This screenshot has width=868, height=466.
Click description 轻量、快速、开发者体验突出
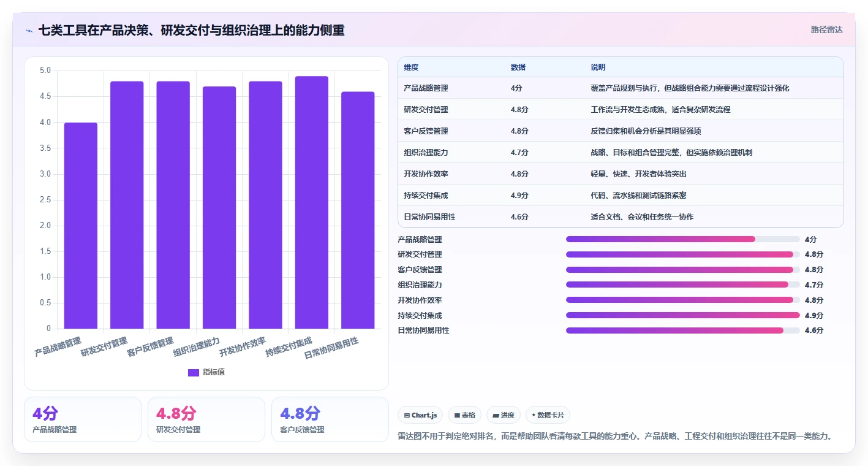(x=638, y=174)
